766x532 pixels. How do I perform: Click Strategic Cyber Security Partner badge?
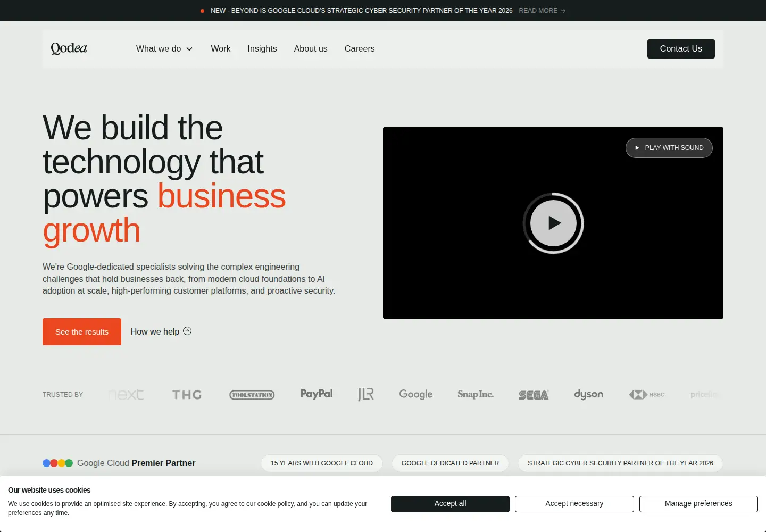pyautogui.click(x=620, y=463)
